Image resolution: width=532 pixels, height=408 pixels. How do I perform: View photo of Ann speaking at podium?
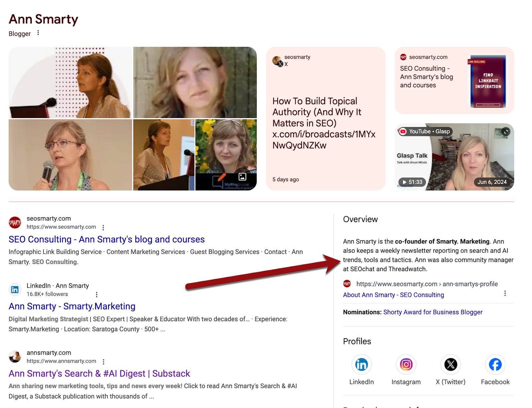pos(70,82)
